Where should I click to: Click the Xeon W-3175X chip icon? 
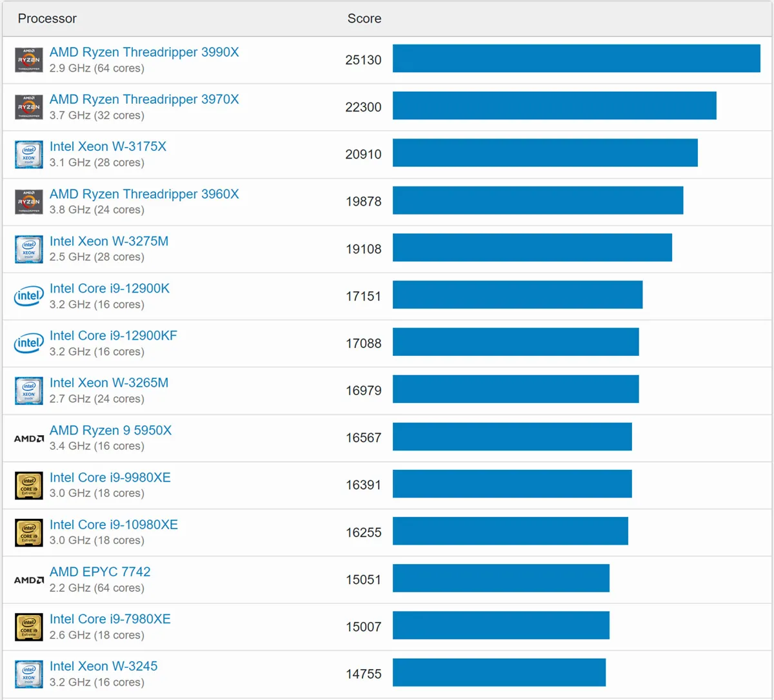point(29,155)
